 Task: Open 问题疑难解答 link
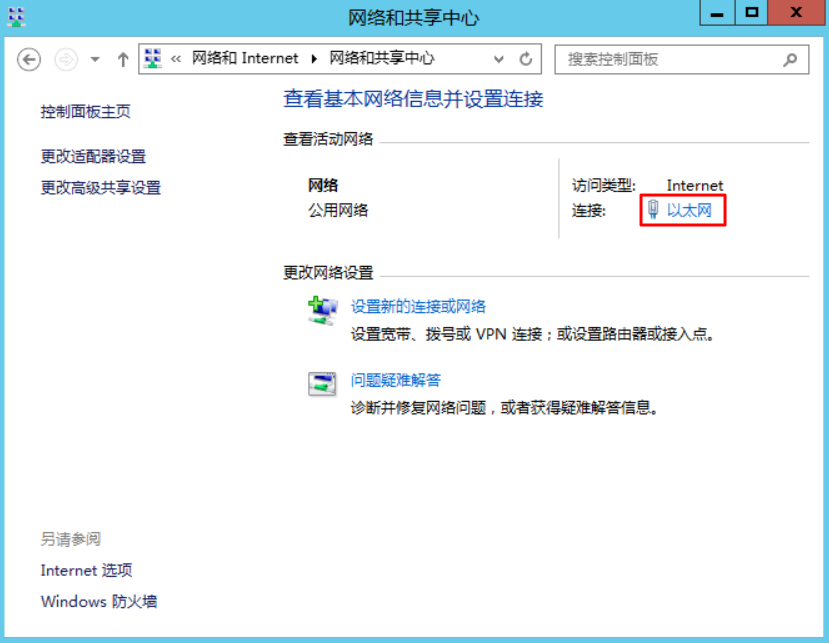coord(396,380)
